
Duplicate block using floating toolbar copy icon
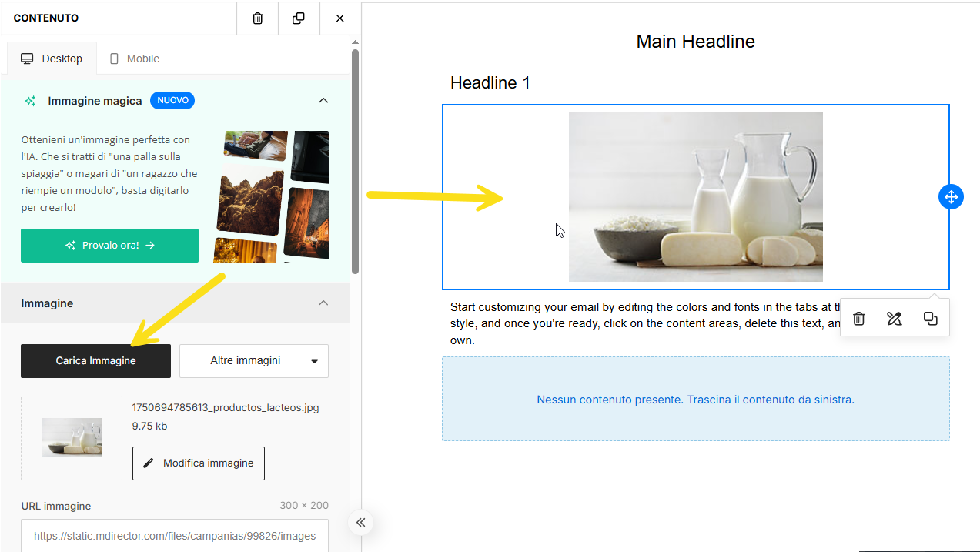930,318
